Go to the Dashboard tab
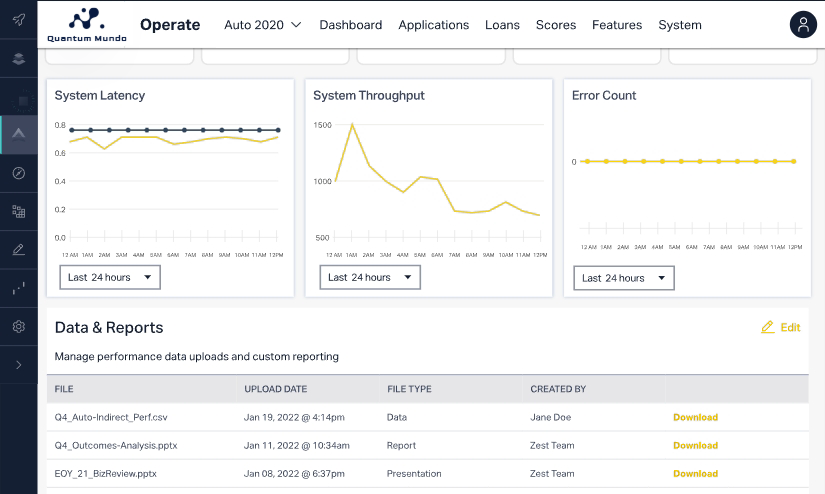Image resolution: width=825 pixels, height=494 pixels. (x=350, y=25)
